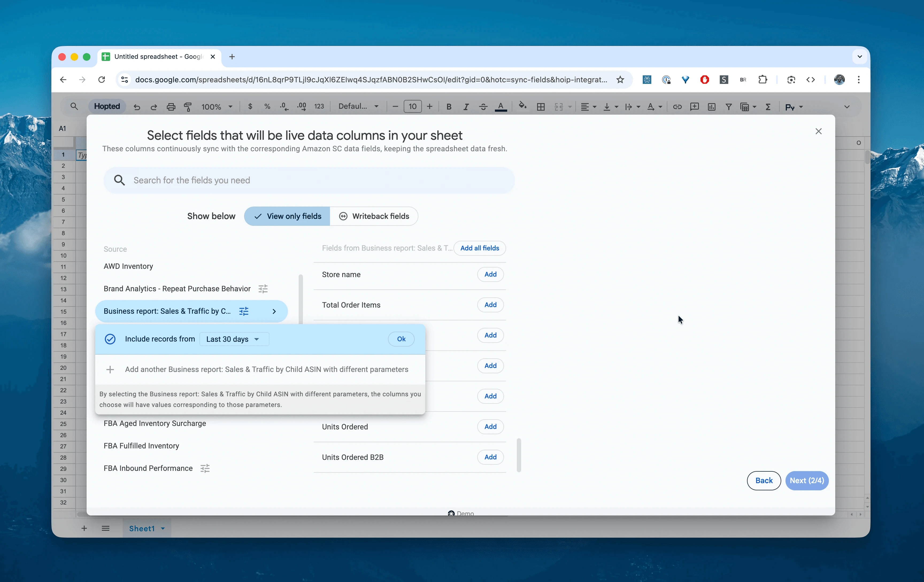The image size is (924, 582).
Task: Click the Create a filter funnel icon
Action: pos(729,107)
